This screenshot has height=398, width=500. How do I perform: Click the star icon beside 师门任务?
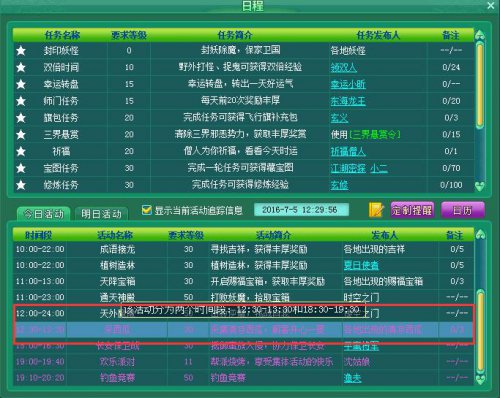tap(21, 101)
